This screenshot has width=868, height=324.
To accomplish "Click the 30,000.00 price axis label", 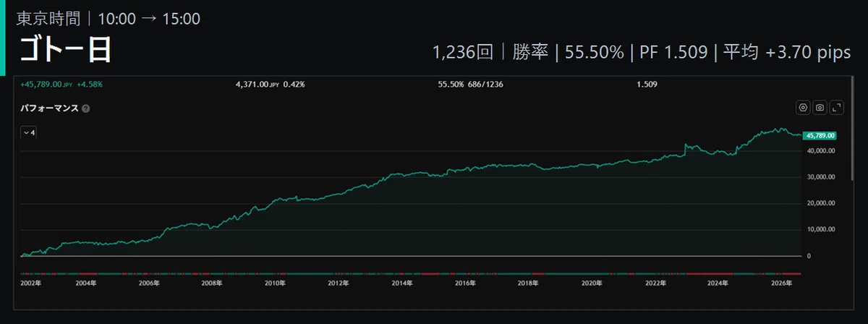I will pyautogui.click(x=821, y=177).
